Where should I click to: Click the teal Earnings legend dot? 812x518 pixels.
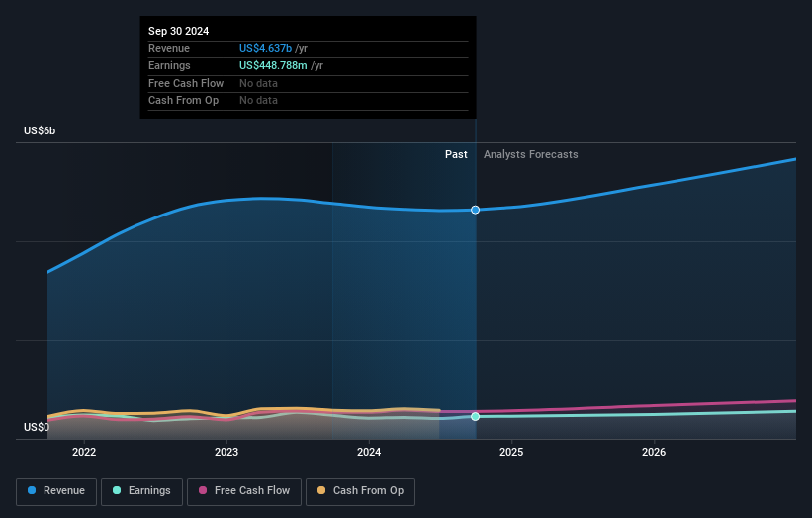(117, 490)
